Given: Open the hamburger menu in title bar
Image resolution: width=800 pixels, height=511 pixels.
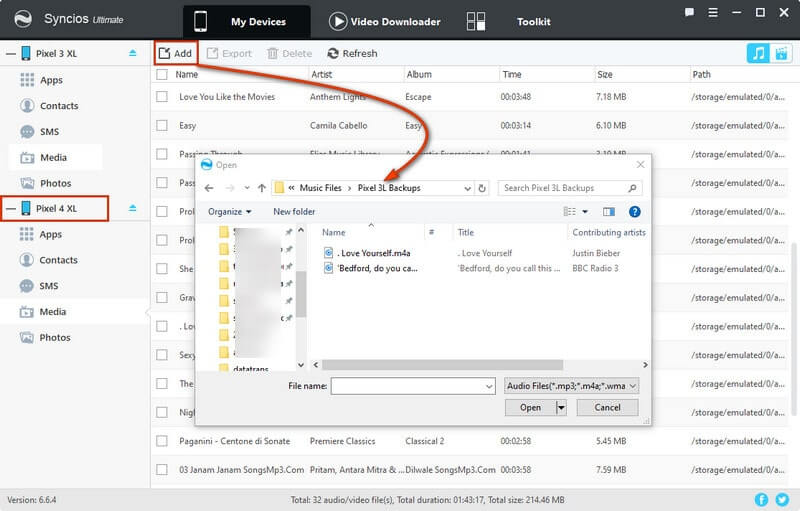Looking at the screenshot, I should [713, 12].
